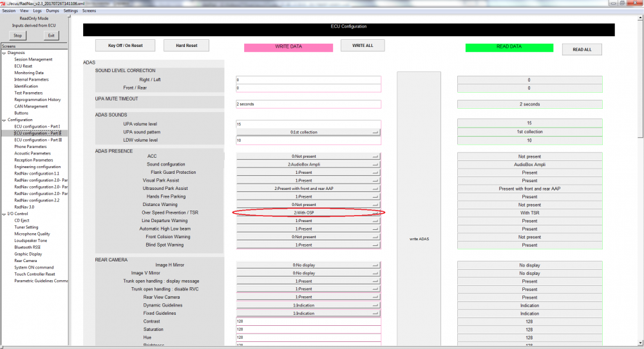Open Visual Park Assist dropdown

point(308,181)
